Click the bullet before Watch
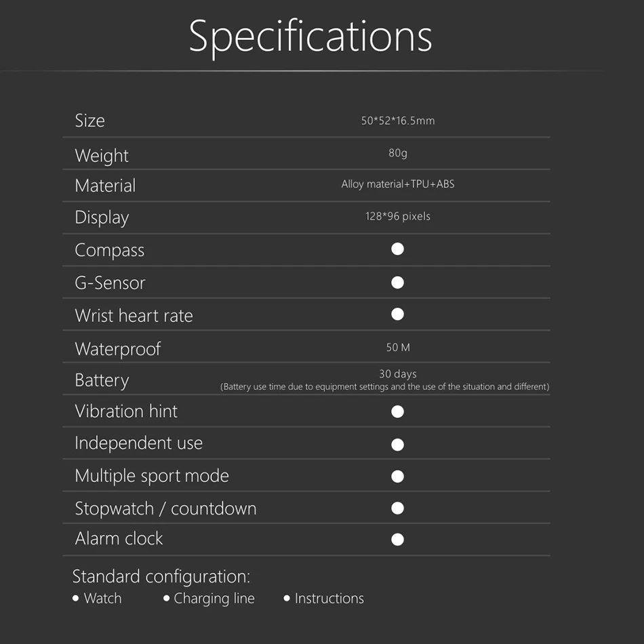 point(76,598)
